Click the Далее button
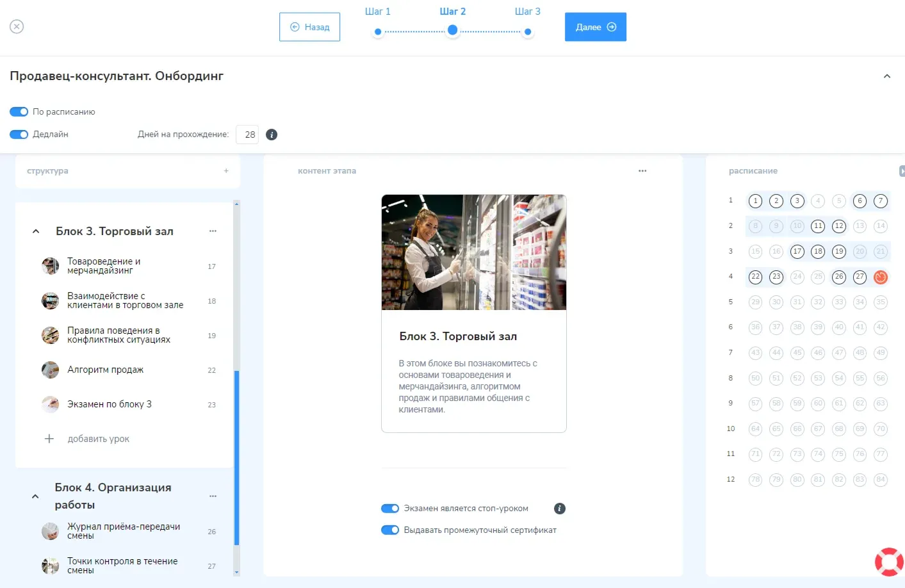Screen dimensions: 905x588 click(595, 27)
